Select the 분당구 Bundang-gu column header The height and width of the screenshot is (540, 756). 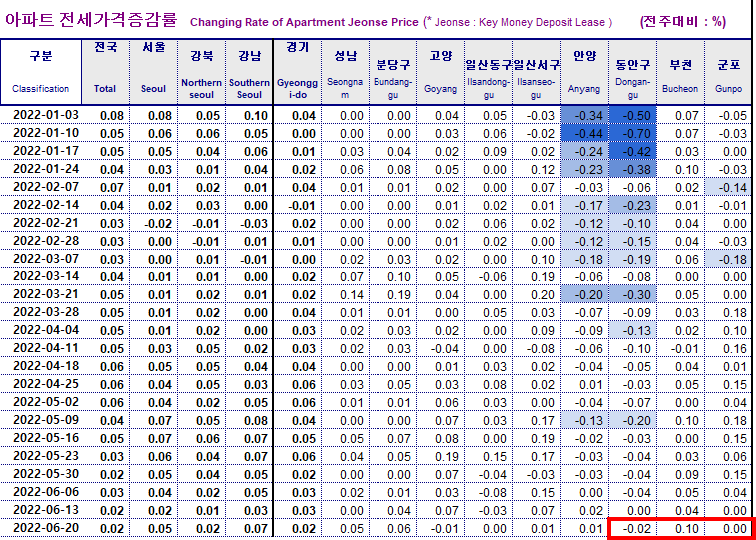[392, 72]
